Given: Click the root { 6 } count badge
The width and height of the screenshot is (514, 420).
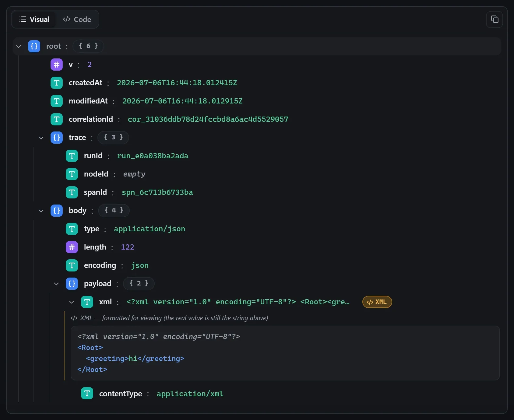Looking at the screenshot, I should point(88,46).
